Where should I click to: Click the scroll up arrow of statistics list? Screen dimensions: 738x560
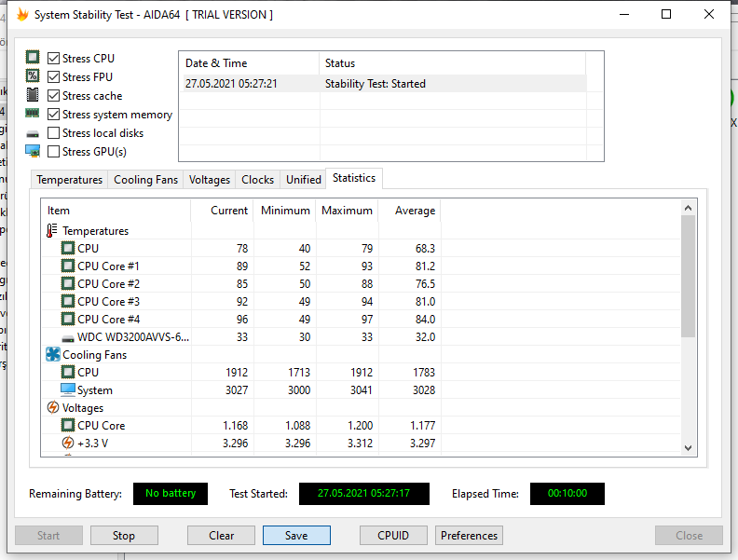tap(688, 208)
